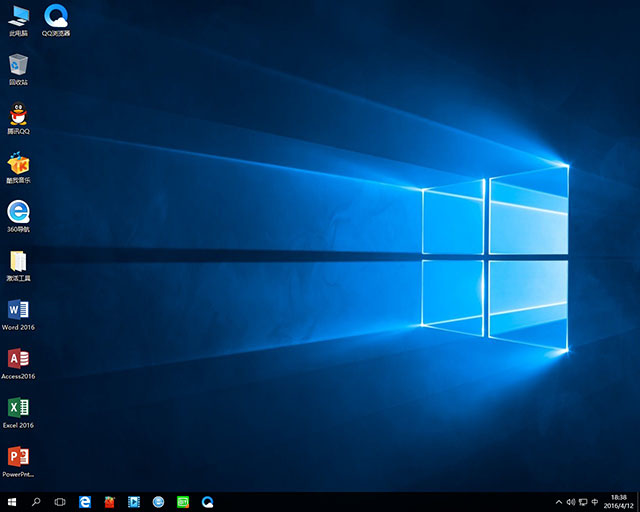Select the PowerPoint desktop shortcut
This screenshot has width=640, height=512.
pyautogui.click(x=18, y=457)
